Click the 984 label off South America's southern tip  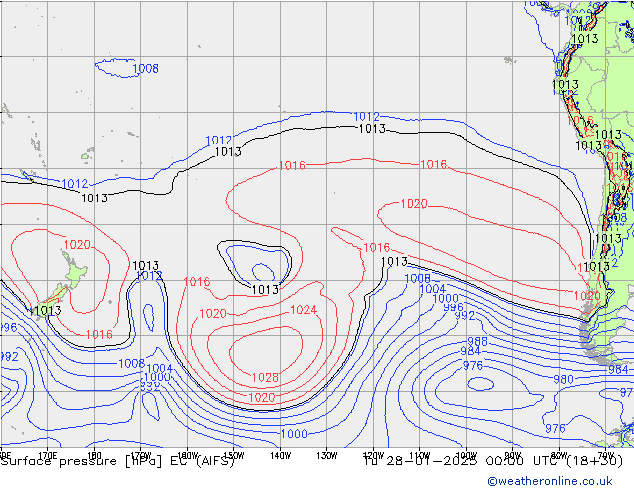tap(618, 369)
